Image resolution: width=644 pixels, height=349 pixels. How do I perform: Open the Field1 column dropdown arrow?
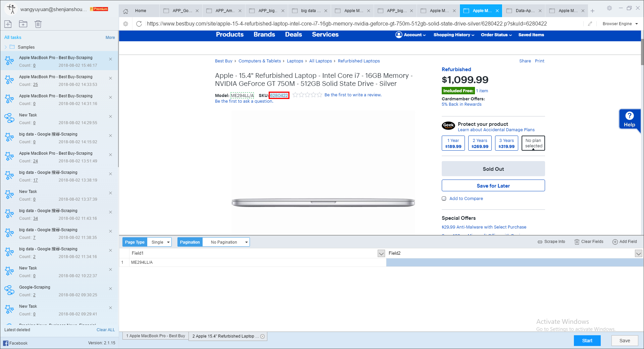381,253
